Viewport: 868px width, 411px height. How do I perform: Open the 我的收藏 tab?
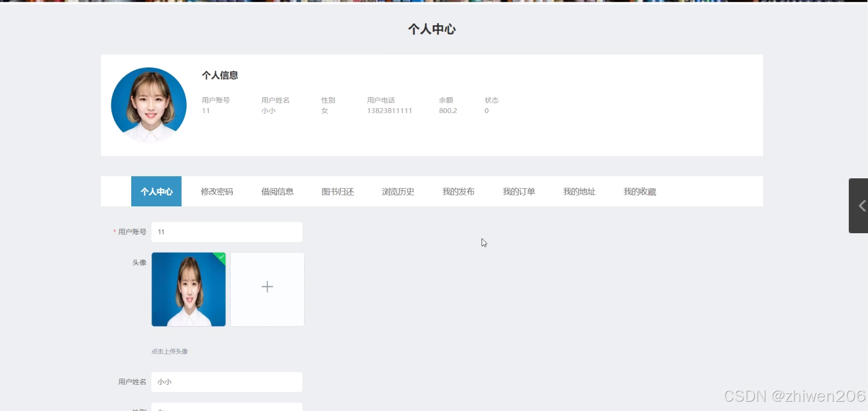point(640,192)
